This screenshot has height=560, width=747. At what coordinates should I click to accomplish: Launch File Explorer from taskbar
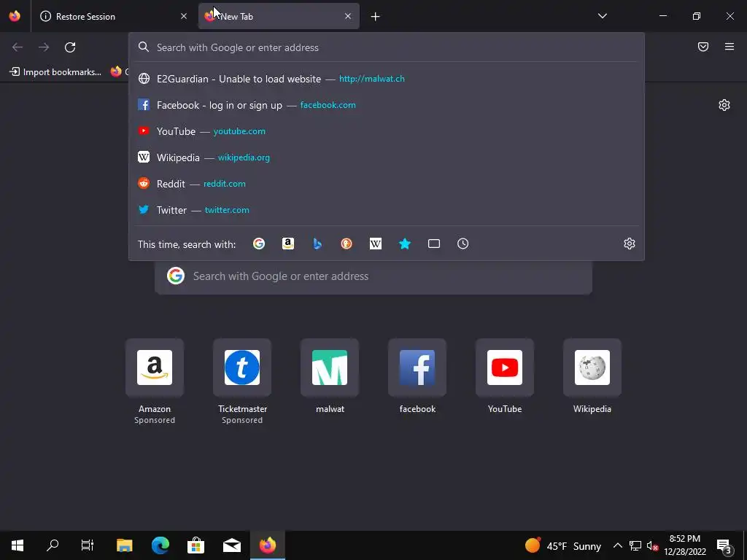(x=124, y=545)
